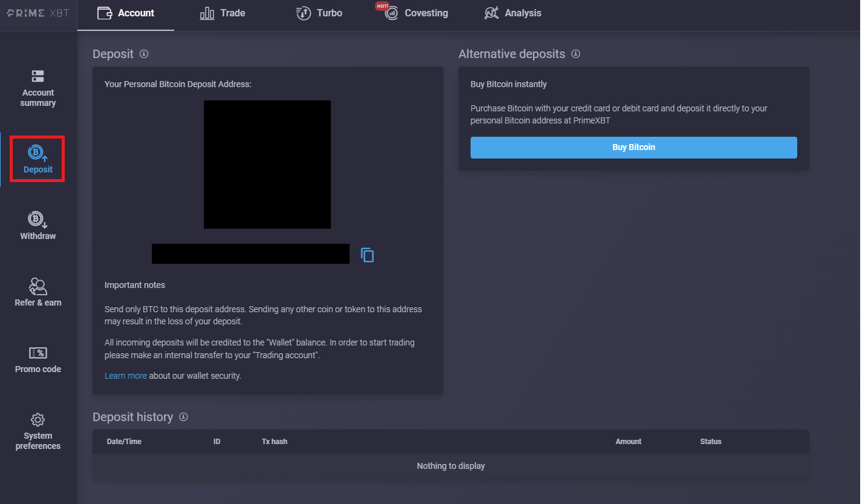This screenshot has height=504, width=868.
Task: Open the Turbo tab
Action: [319, 13]
